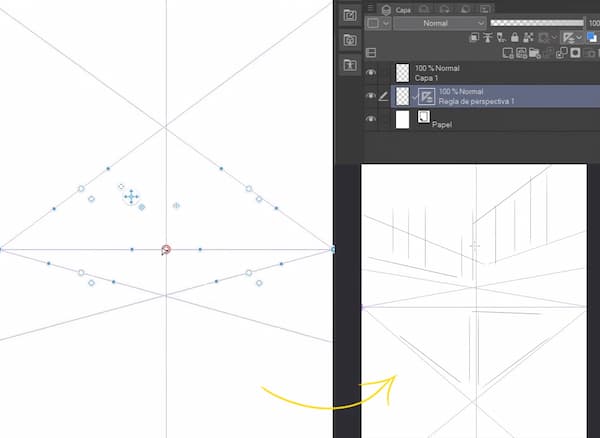Hide the Papel layer
This screenshot has height=438, width=600.
pyautogui.click(x=371, y=120)
